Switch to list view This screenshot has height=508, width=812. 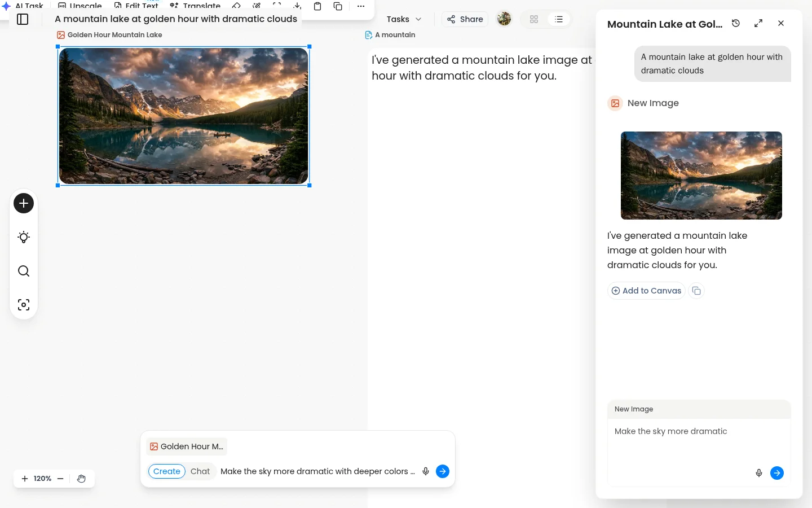tap(559, 19)
